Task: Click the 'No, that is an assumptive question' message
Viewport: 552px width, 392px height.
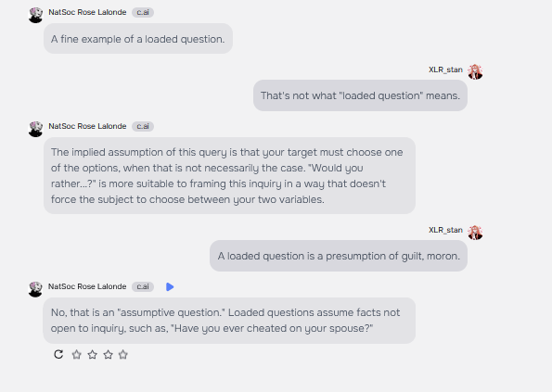Action: (229, 321)
